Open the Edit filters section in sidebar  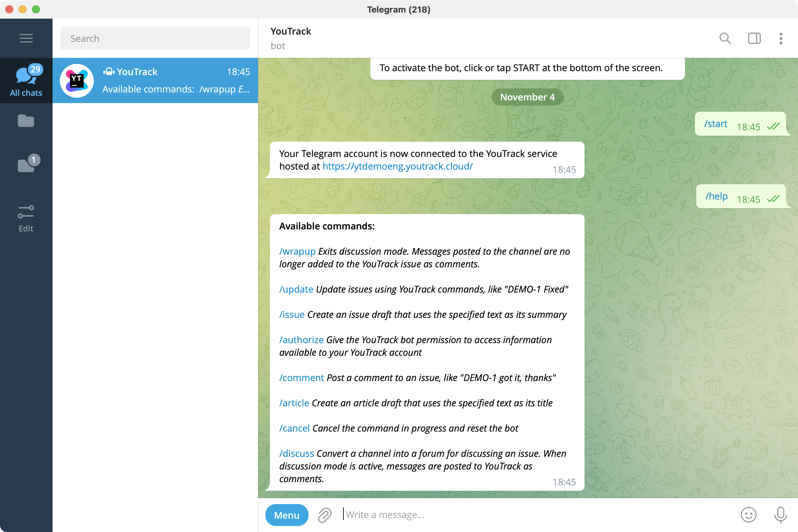click(x=26, y=217)
